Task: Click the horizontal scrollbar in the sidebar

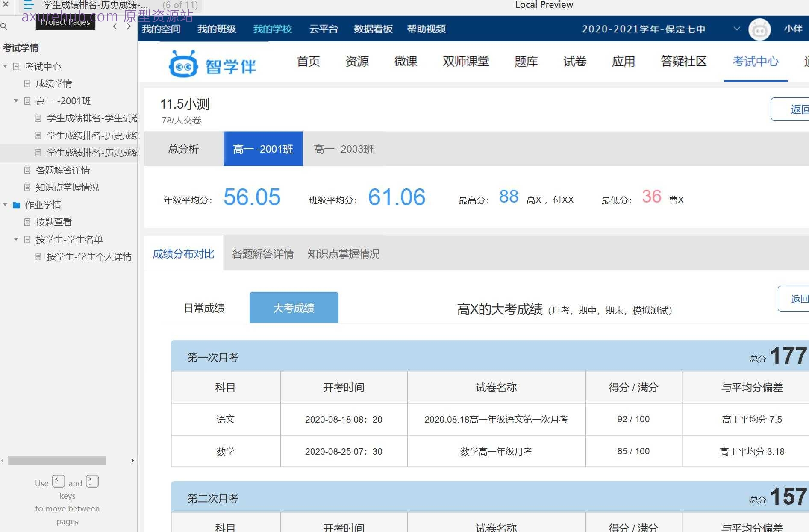Action: coord(57,461)
